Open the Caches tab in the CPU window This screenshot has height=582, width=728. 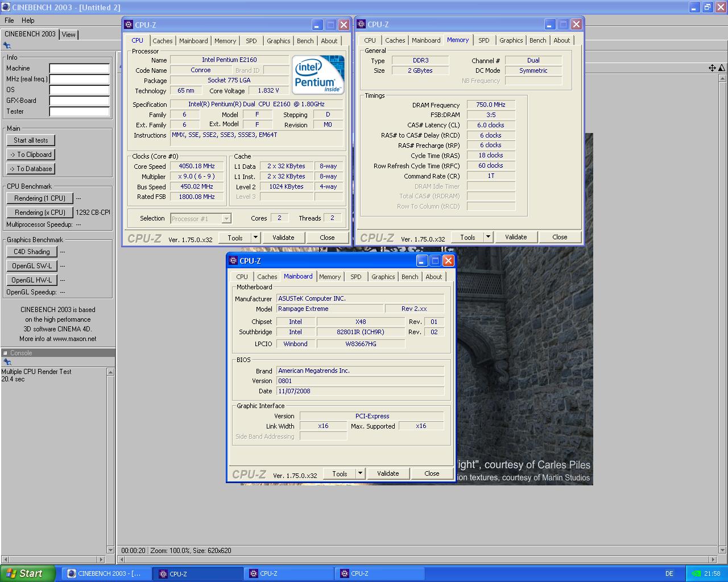click(x=162, y=41)
